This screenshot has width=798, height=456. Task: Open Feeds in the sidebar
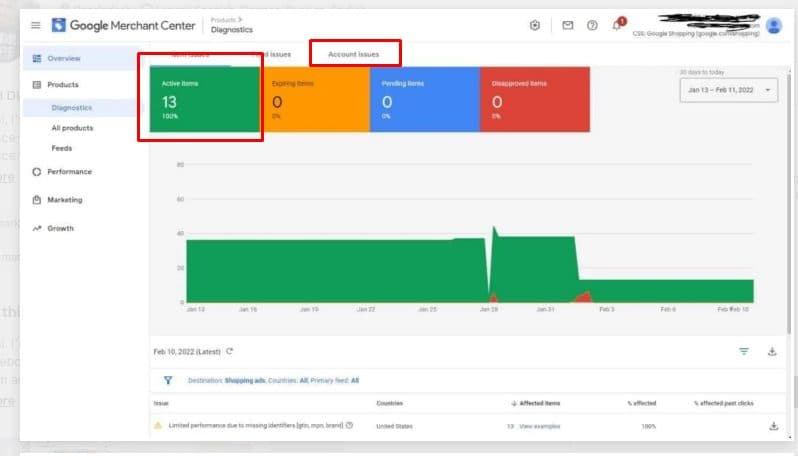click(62, 149)
